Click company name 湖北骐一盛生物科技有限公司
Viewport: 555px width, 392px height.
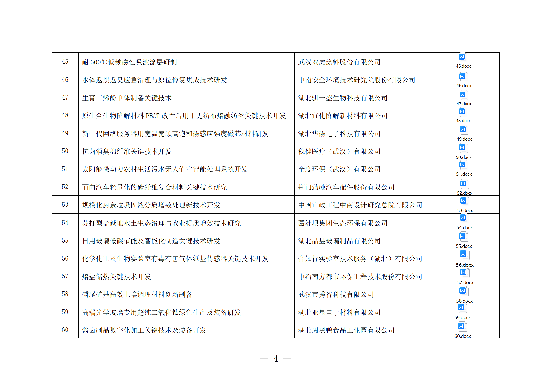point(343,98)
